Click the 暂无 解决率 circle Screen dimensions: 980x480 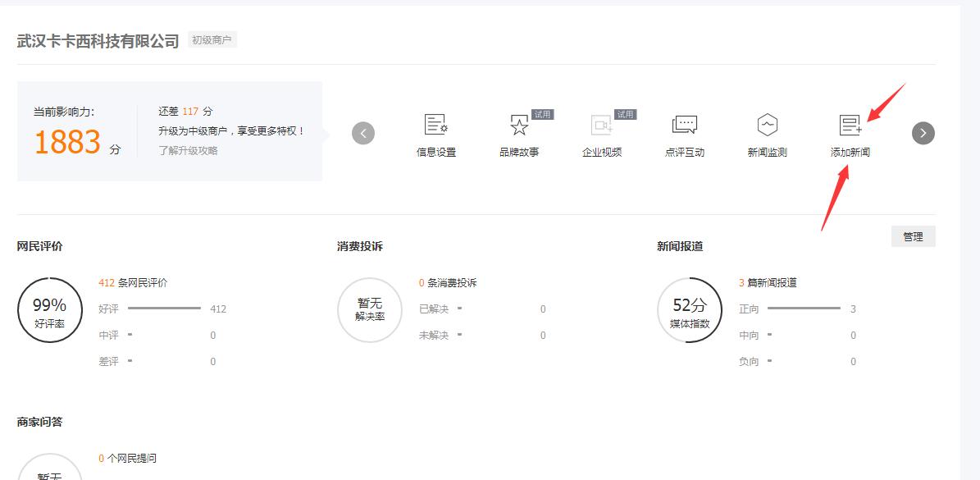coord(370,311)
